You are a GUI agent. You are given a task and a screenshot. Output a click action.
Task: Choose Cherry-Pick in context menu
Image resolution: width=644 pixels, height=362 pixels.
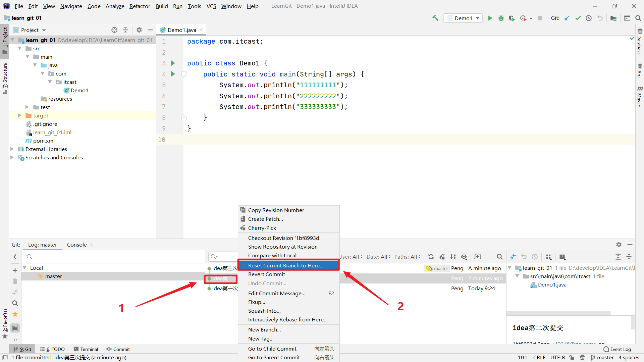tap(288, 228)
